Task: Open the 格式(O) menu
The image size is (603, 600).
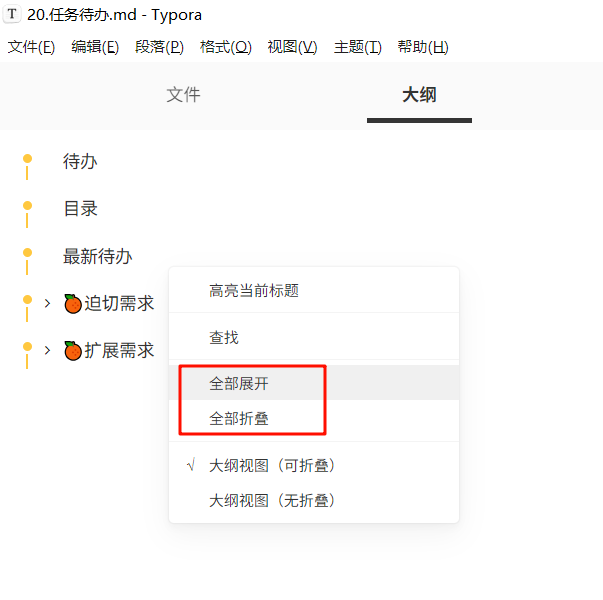Action: (x=226, y=47)
